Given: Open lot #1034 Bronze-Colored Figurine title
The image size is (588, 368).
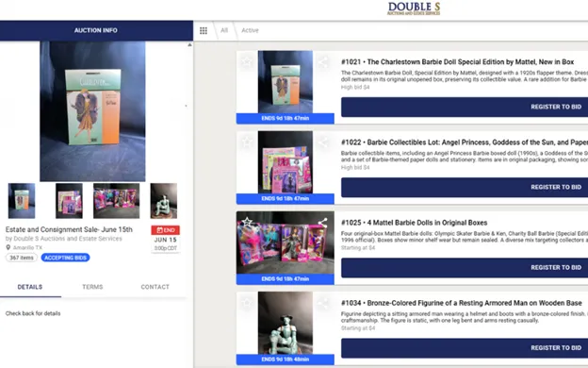Looking at the screenshot, I should pos(462,303).
